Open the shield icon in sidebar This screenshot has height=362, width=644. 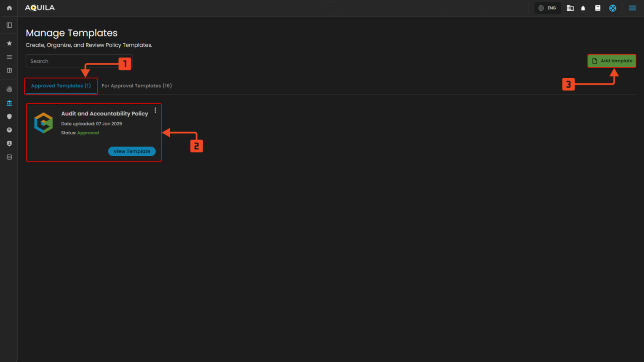[9, 116]
